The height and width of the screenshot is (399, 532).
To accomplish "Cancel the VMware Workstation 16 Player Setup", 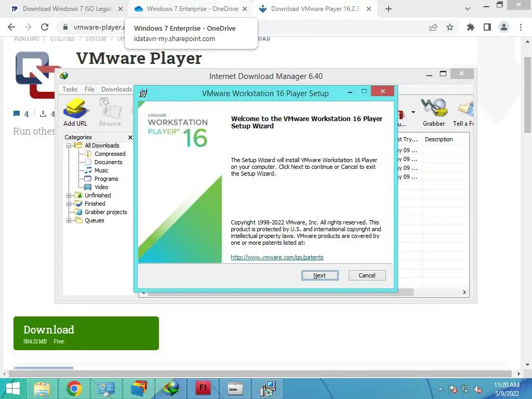I will [x=367, y=275].
